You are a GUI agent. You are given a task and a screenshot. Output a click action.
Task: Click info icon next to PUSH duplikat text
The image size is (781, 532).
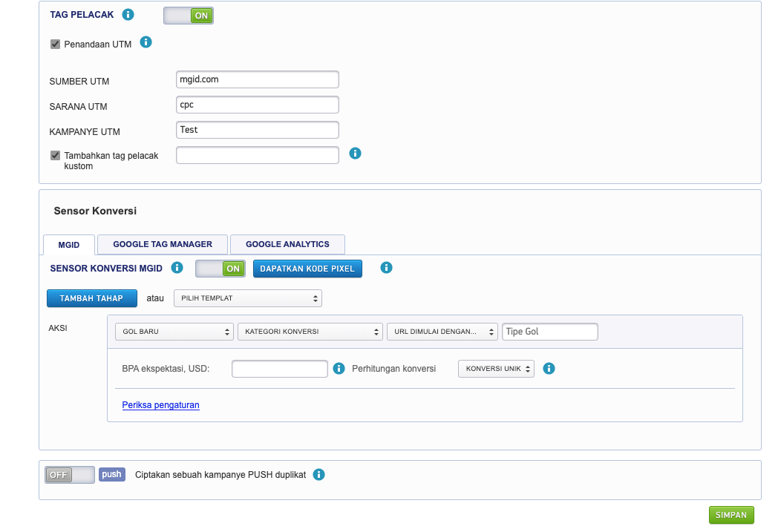point(318,475)
